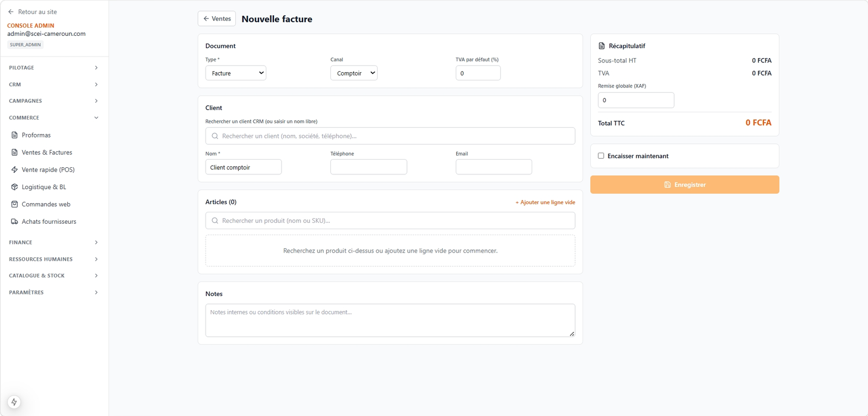Click the magnifier icon in product search field
Image resolution: width=868 pixels, height=416 pixels.
click(x=215, y=220)
